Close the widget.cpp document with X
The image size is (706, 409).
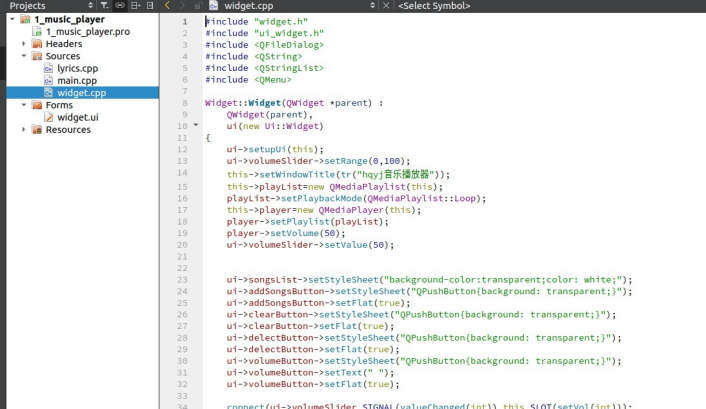tap(386, 5)
